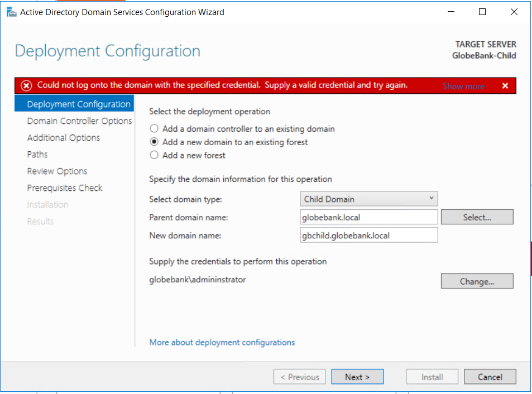Click the Cancel button
The width and height of the screenshot is (532, 394).
coord(490,377)
